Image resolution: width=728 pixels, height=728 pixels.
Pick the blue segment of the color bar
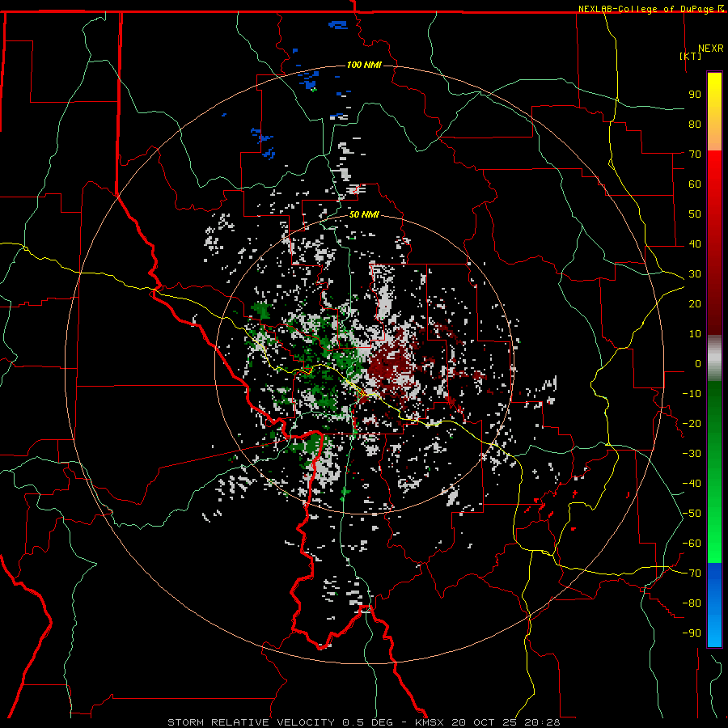point(714,605)
